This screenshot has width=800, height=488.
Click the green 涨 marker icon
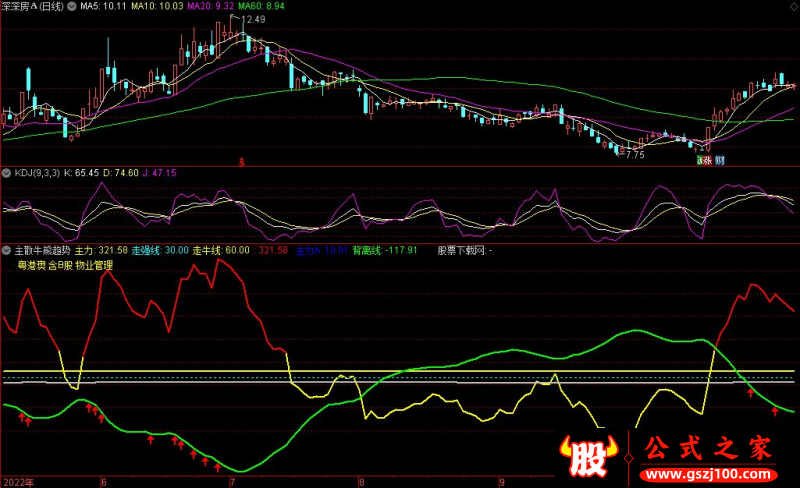(702, 160)
